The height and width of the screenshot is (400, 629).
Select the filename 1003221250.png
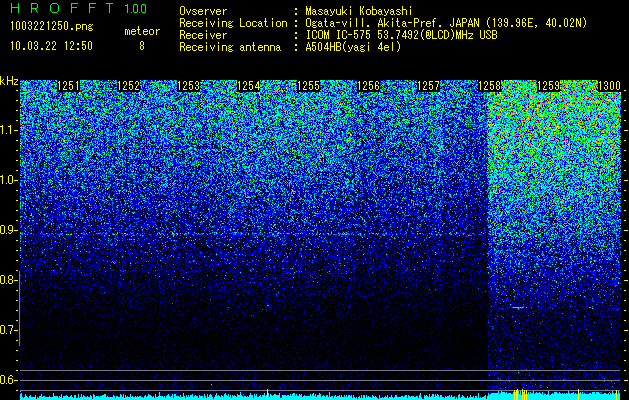pyautogui.click(x=51, y=27)
